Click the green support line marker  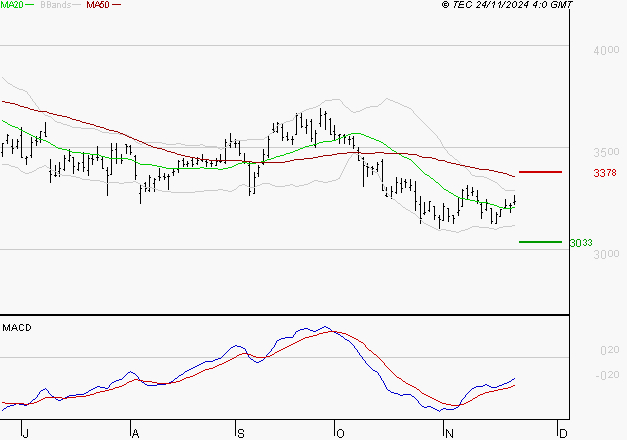[540, 242]
